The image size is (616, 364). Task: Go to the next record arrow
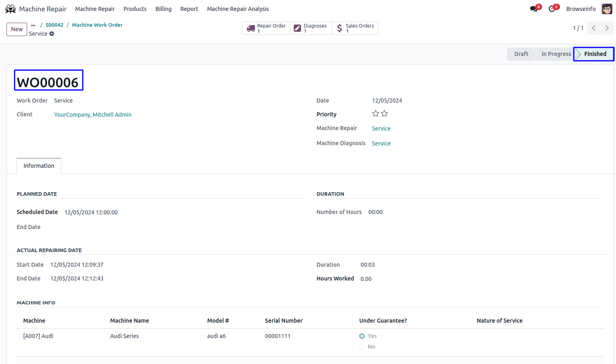(x=607, y=28)
